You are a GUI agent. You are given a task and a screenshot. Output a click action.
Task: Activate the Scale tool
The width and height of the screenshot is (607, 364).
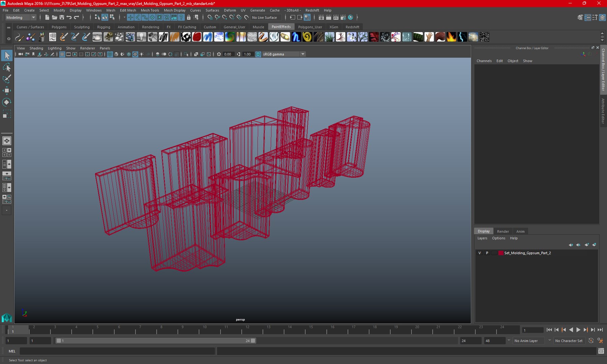click(x=7, y=114)
